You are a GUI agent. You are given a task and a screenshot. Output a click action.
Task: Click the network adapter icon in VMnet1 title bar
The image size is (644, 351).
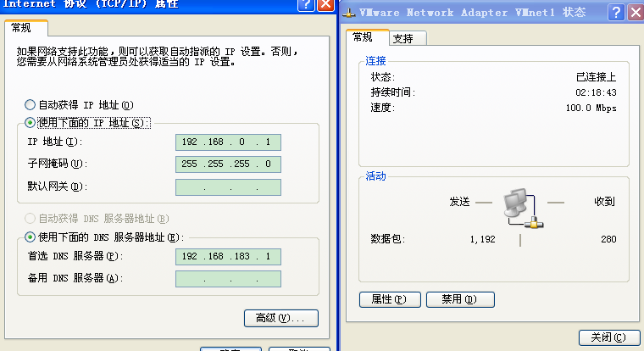349,13
